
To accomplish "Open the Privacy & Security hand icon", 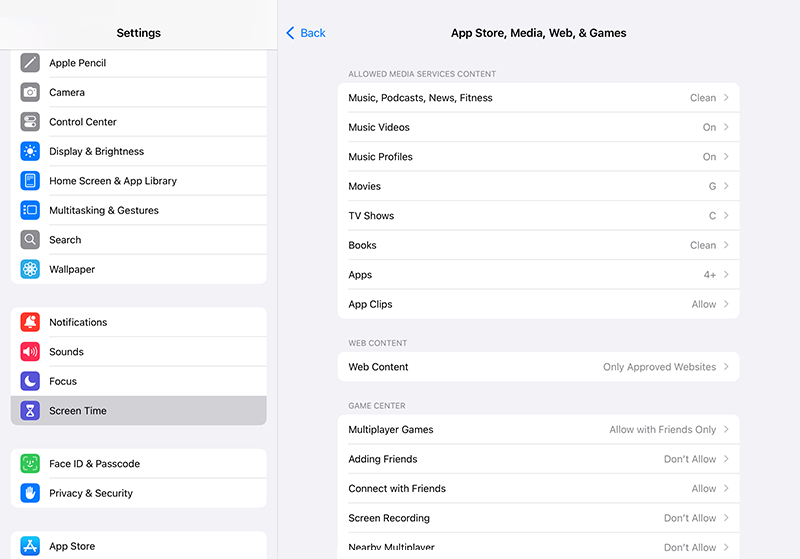I will tap(30, 493).
